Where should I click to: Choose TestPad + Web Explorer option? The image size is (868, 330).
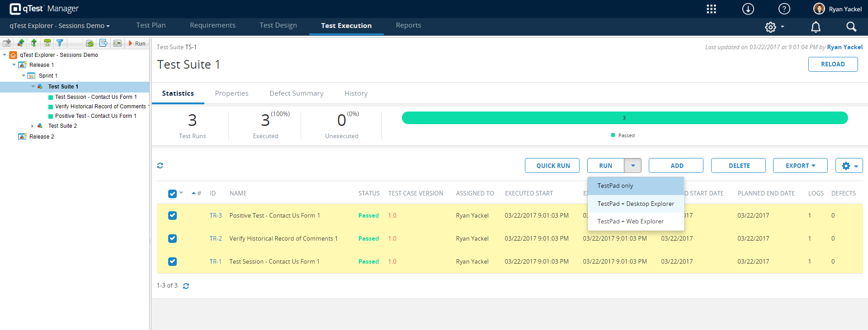point(630,221)
